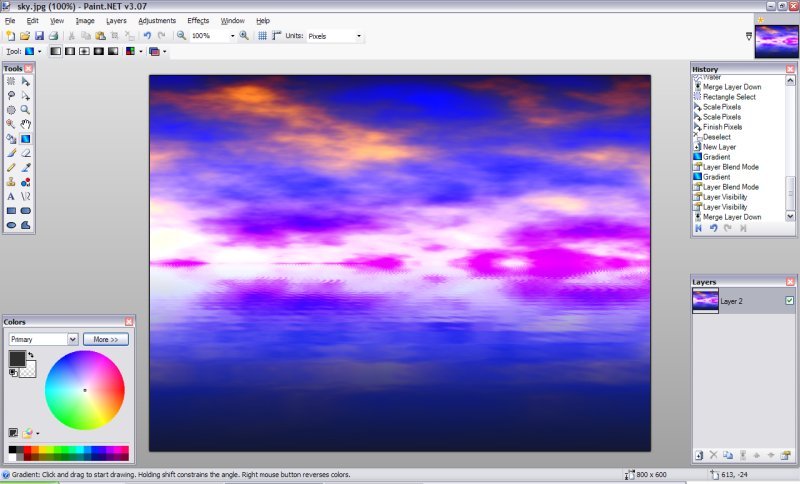The width and height of the screenshot is (800, 484).
Task: Open the zoom level 100% dropdown
Action: click(x=232, y=36)
